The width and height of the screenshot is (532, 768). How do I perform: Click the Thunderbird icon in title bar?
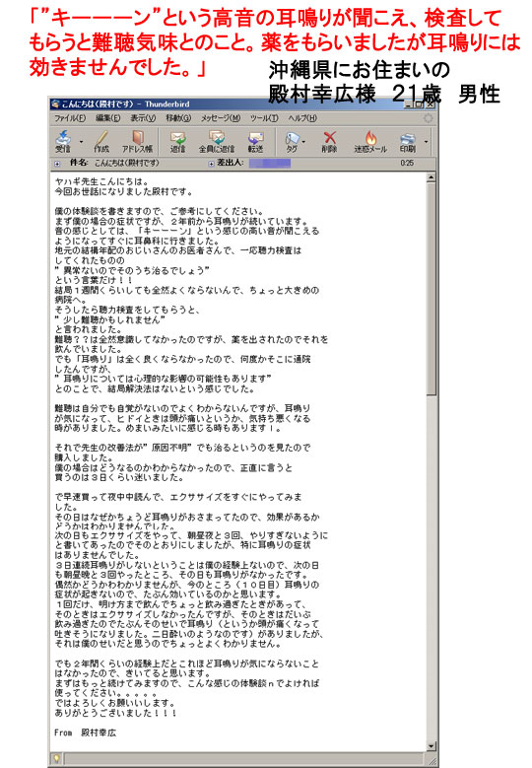[55, 104]
